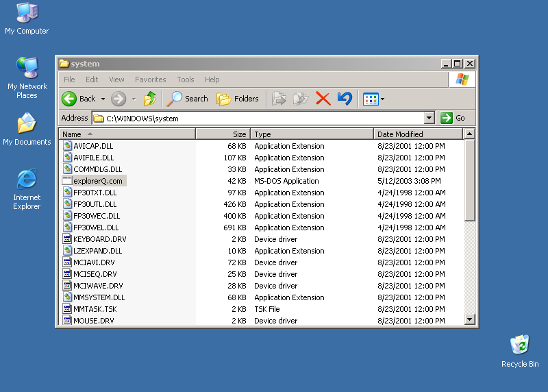The width and height of the screenshot is (548, 392).
Task: Sort by the Size column header
Action: pyautogui.click(x=223, y=134)
